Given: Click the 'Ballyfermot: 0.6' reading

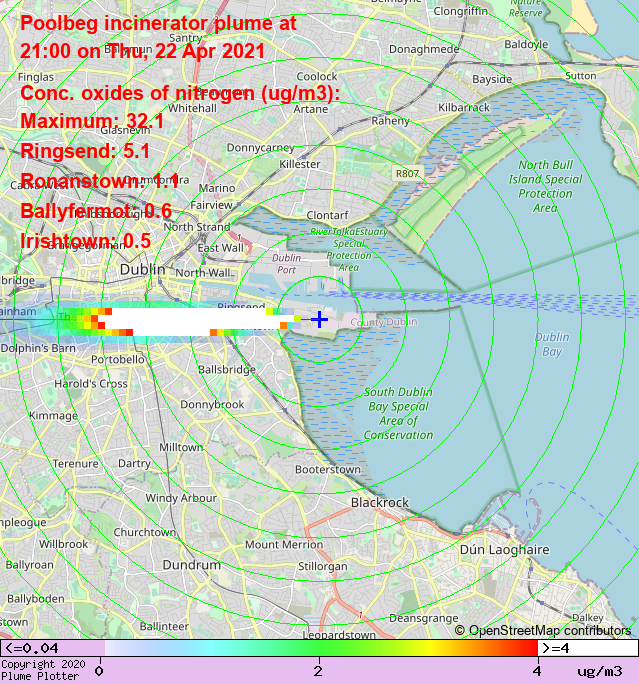Looking at the screenshot, I should 96,211.
